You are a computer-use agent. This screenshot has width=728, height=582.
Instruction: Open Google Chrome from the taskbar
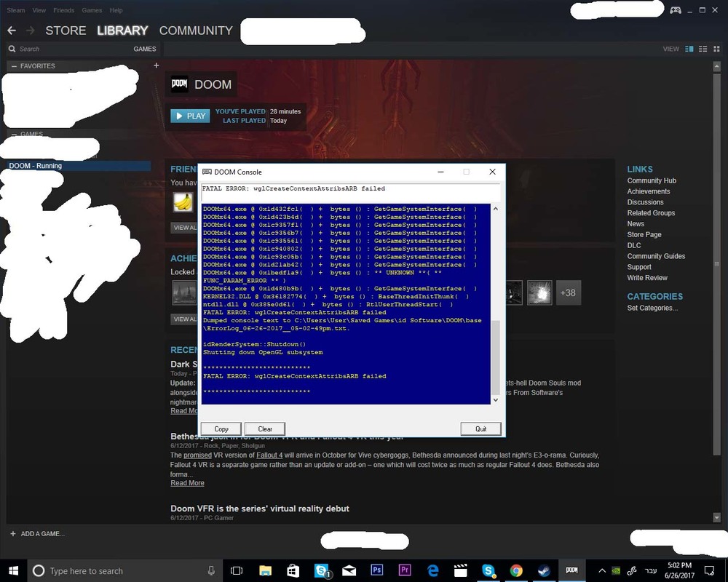(x=516, y=570)
